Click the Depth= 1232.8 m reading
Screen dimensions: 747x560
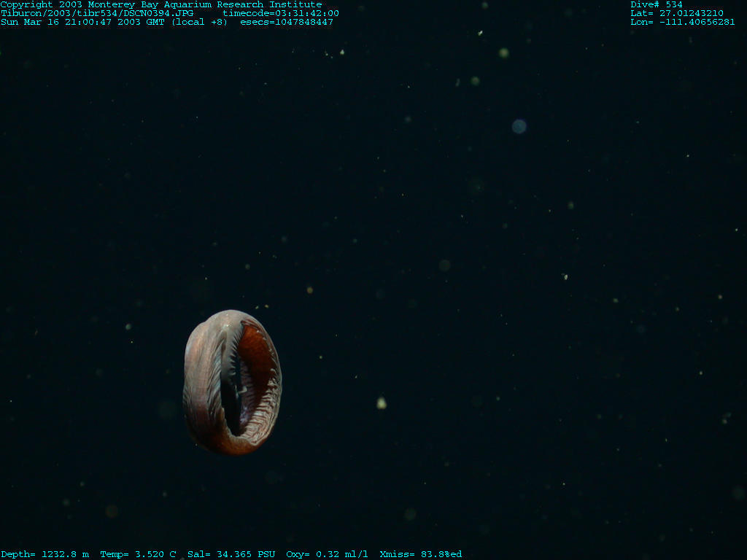44,554
